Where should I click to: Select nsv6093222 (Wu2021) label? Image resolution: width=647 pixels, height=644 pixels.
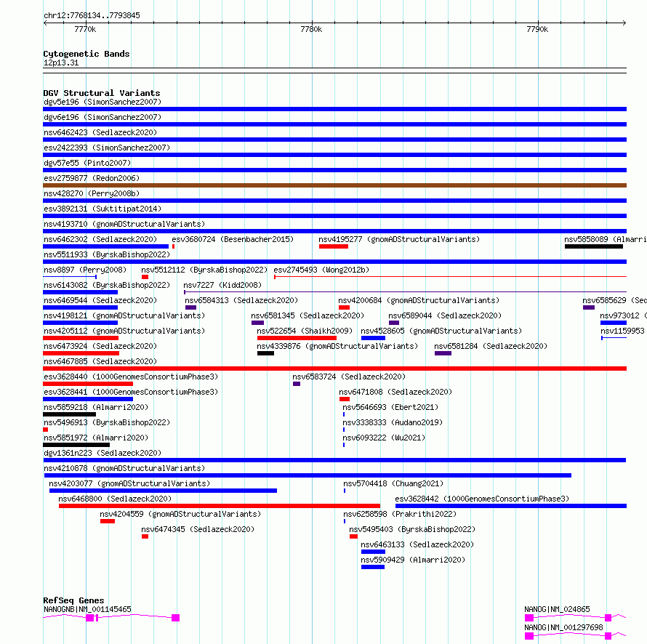(384, 438)
